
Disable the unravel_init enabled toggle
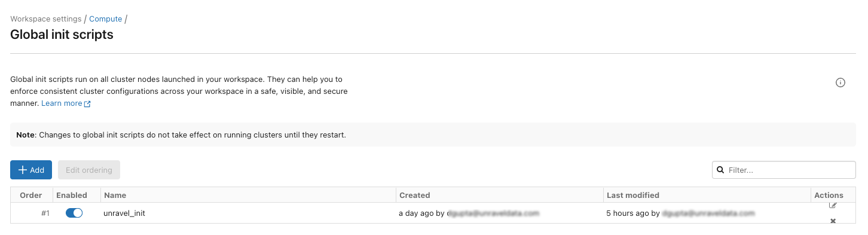[x=74, y=213]
